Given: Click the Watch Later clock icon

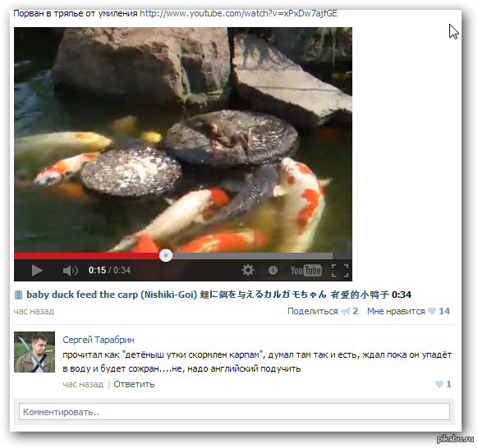Looking at the screenshot, I should [273, 270].
